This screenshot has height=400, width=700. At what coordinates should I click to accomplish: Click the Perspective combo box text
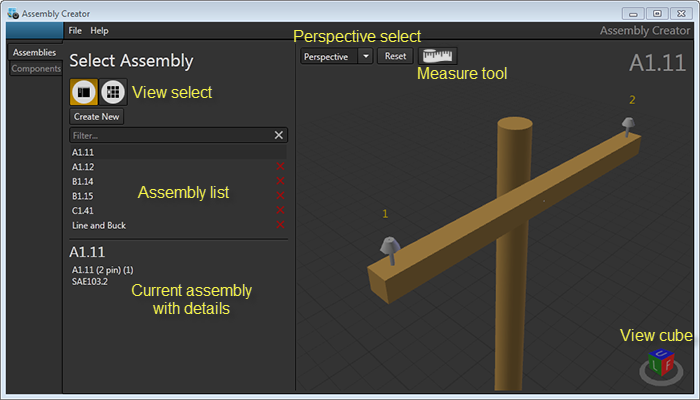[328, 57]
